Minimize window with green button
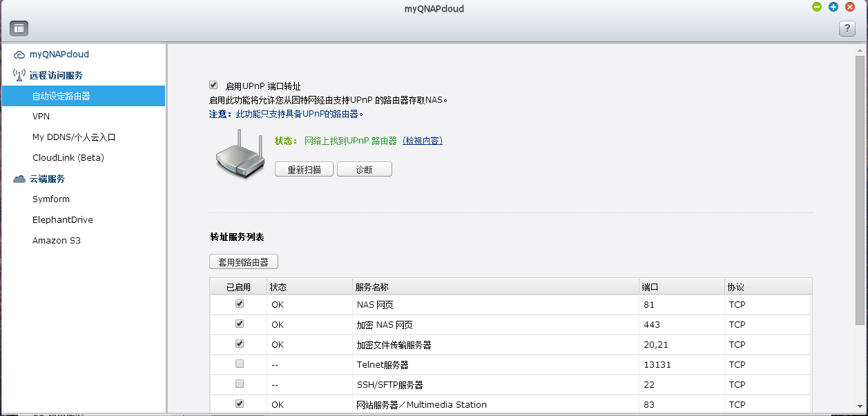This screenshot has height=416, width=868. [817, 7]
